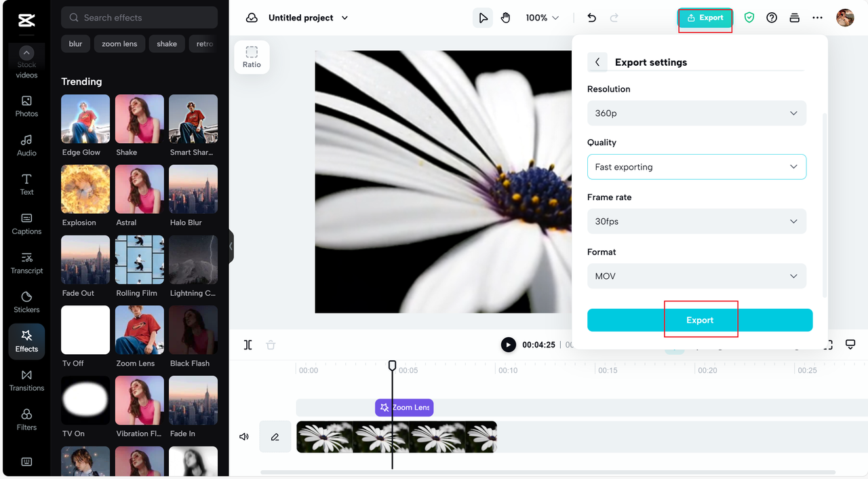This screenshot has width=868, height=479.
Task: Click the top Export button
Action: coord(705,18)
